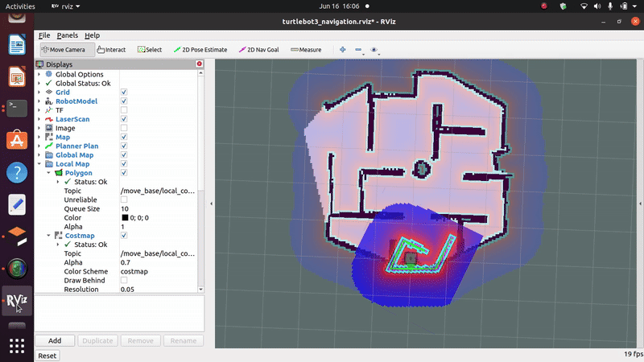This screenshot has width=644, height=362.
Task: Disable the Grid display checkbox
Action: point(124,92)
